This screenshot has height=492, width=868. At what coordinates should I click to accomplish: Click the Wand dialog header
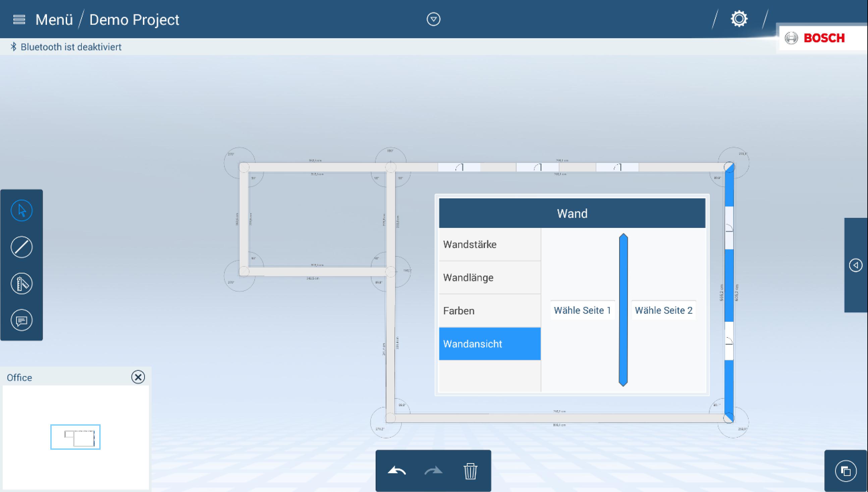pyautogui.click(x=572, y=213)
